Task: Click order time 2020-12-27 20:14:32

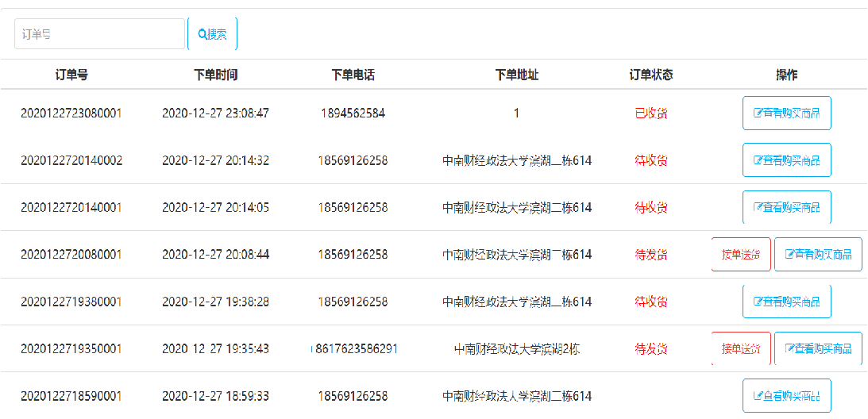Action: 216,160
